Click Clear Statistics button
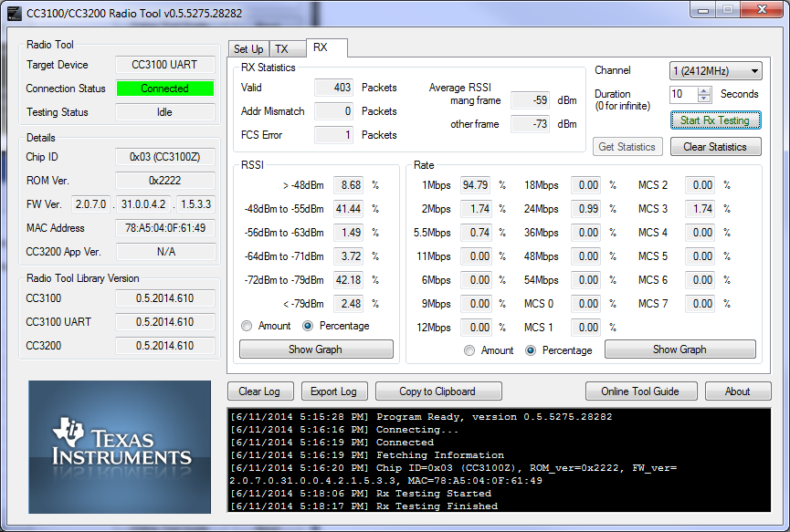This screenshot has height=532, width=790. (715, 147)
